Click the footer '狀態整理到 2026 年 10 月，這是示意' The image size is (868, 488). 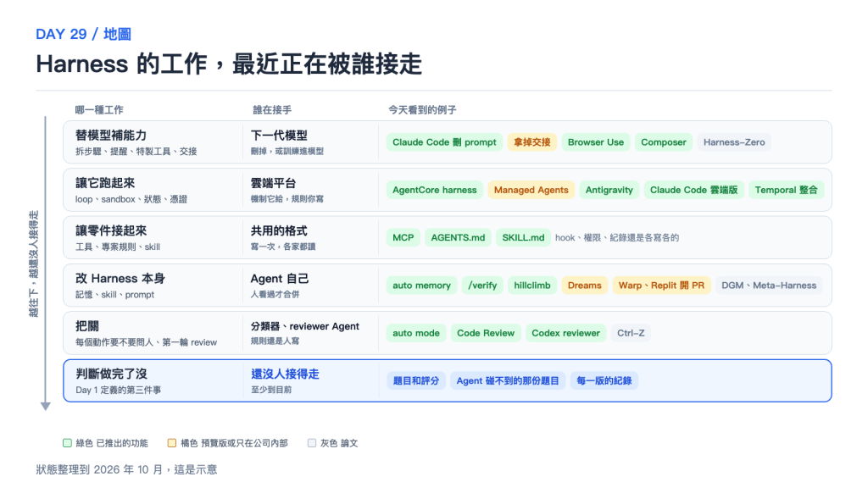pyautogui.click(x=127, y=469)
